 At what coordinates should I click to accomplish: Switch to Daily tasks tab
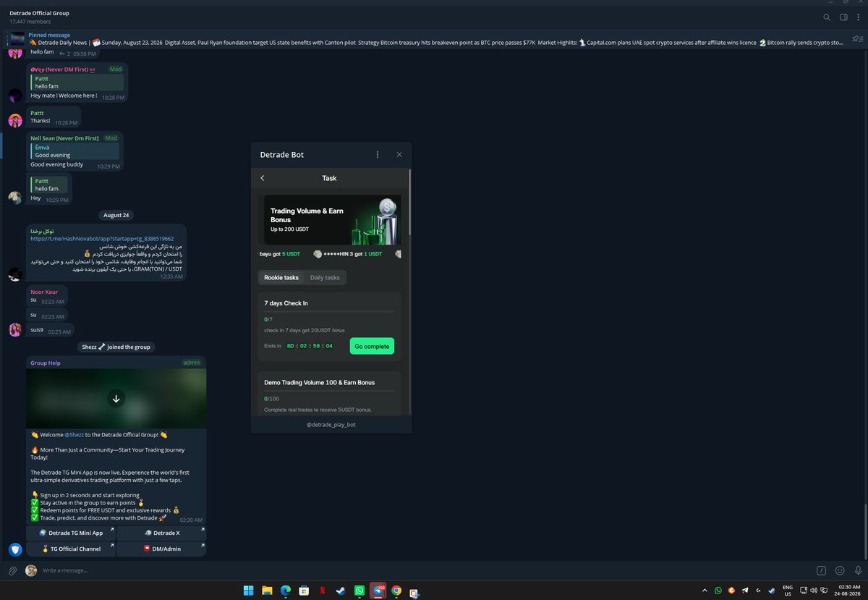325,277
